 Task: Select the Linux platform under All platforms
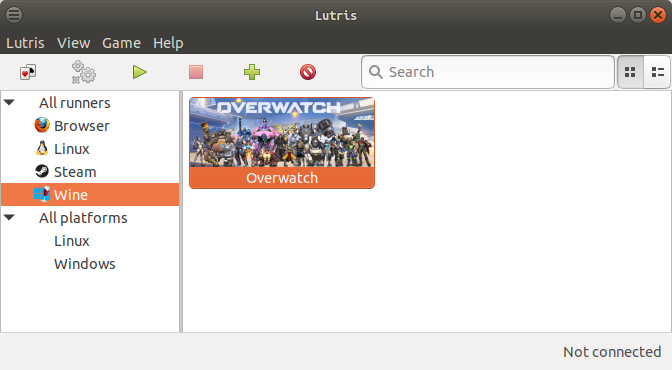point(72,241)
